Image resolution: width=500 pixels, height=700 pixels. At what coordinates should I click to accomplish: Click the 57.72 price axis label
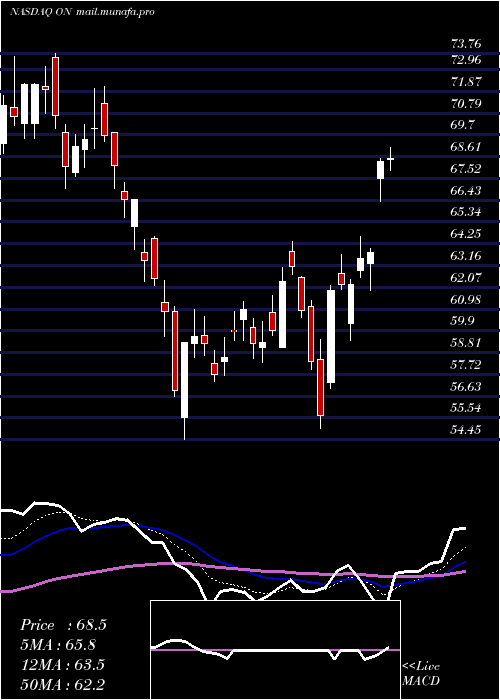pos(466,365)
